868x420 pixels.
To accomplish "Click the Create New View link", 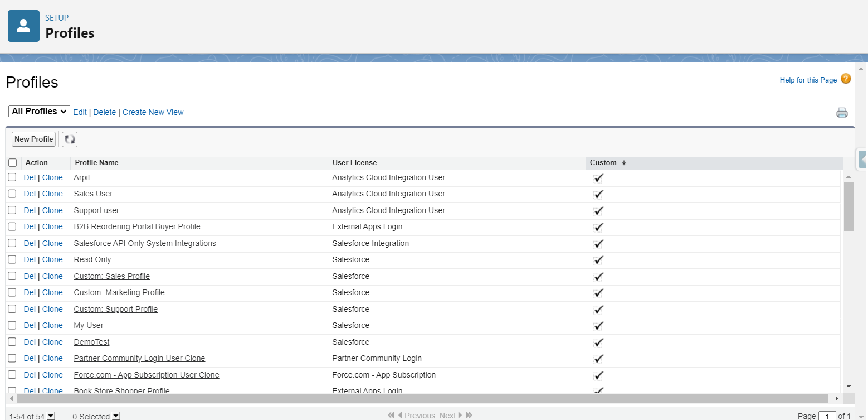I will tap(153, 112).
